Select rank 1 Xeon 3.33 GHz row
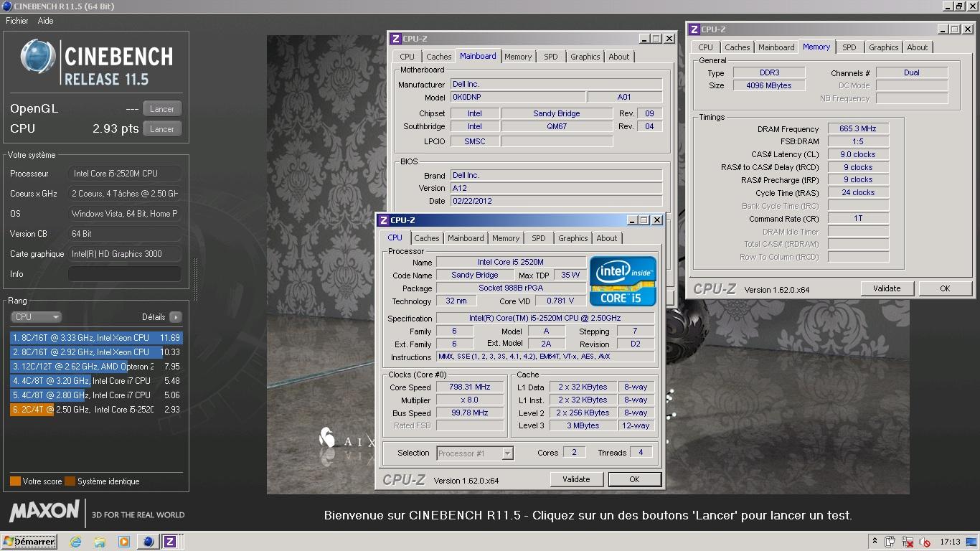This screenshot has height=551, width=980. [96, 338]
